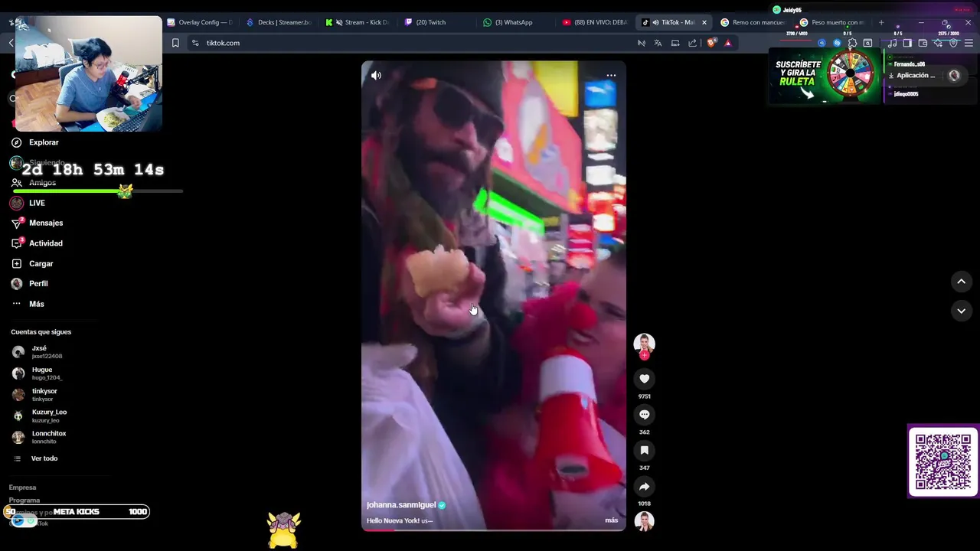Open the music playlist note icon
980x551 pixels.
(x=892, y=43)
